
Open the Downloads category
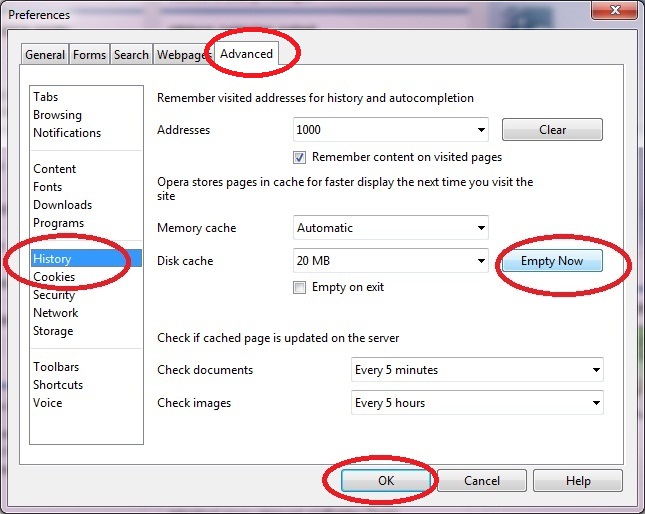[x=86, y=205]
